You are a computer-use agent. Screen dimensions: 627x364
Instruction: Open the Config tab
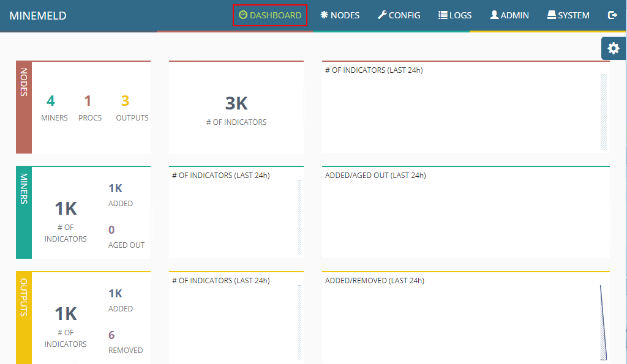[399, 15]
